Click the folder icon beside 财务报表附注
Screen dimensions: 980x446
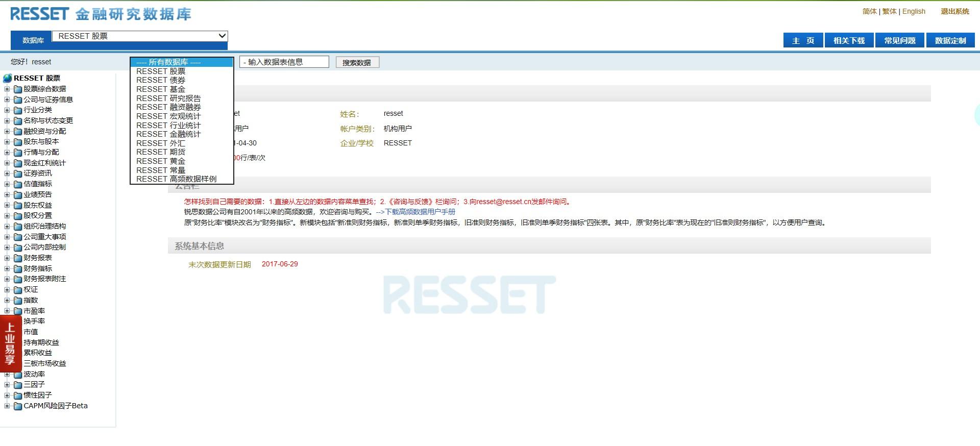(x=18, y=279)
